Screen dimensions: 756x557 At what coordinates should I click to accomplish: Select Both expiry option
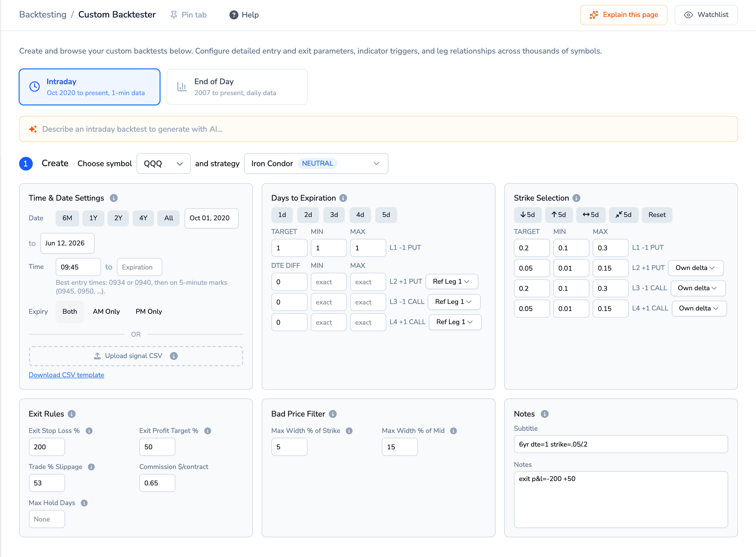70,312
